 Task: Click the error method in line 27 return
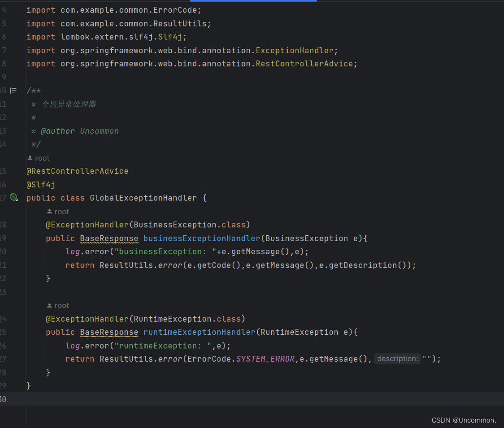[170, 359]
